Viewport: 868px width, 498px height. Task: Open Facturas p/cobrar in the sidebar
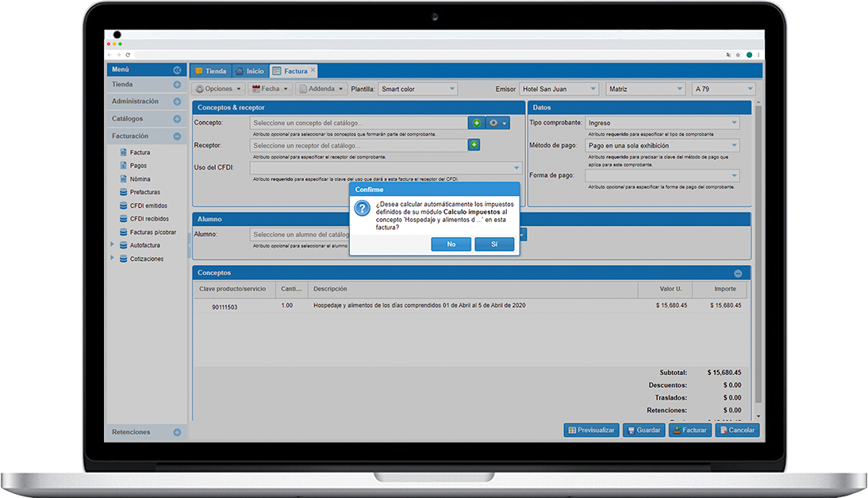(x=152, y=232)
